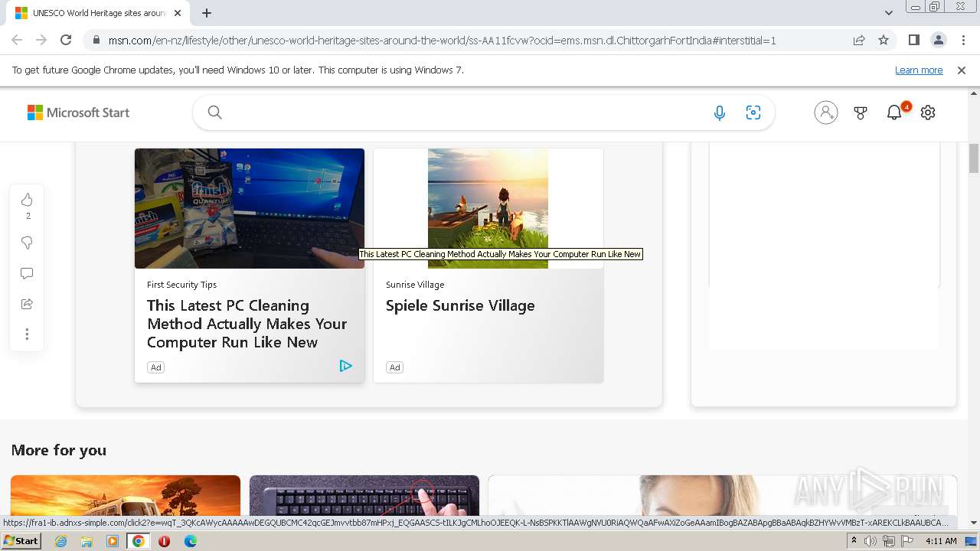The height and width of the screenshot is (551, 980).
Task: Click the First Security Tips source label
Action: [181, 284]
